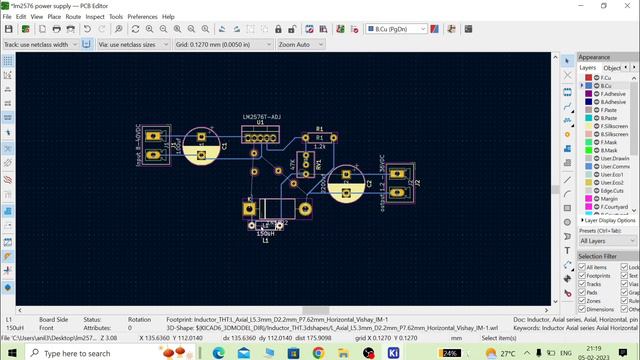Open the Place menu
The width and height of the screenshot is (640, 360).
(54, 17)
